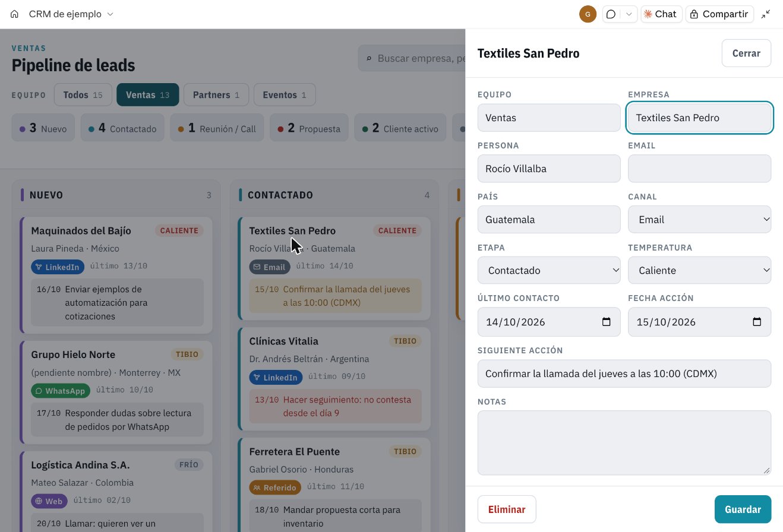This screenshot has width=783, height=532.
Task: Select the Eventos team tab
Action: click(x=285, y=94)
